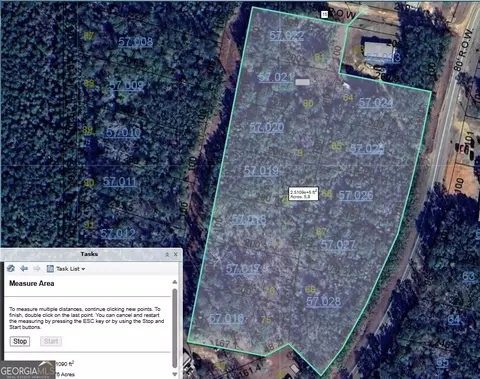
Task: Open parcel link 57.019
Action: click(x=261, y=171)
